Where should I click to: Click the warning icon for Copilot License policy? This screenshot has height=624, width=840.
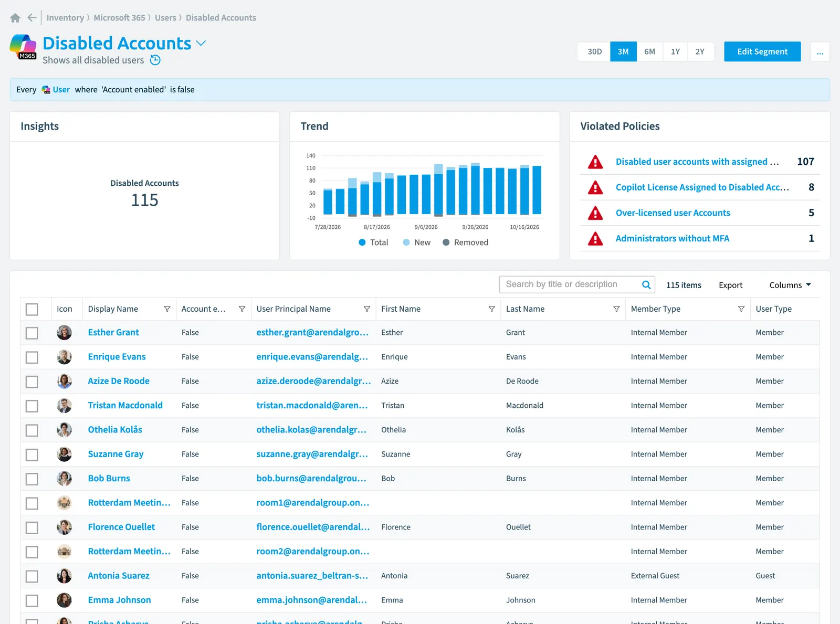[x=595, y=187]
